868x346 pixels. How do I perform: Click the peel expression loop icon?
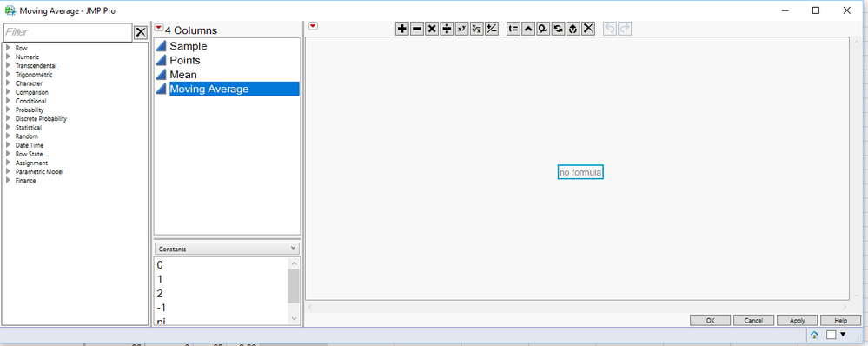coord(543,30)
